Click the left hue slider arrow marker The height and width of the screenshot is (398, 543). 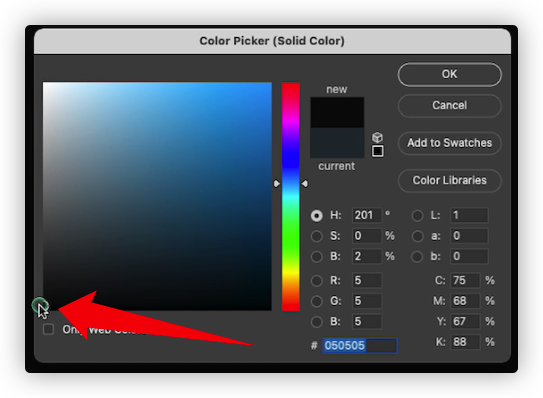click(276, 183)
